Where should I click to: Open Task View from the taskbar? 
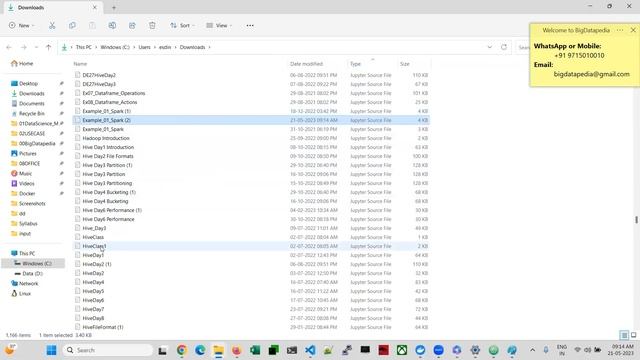[162, 350]
